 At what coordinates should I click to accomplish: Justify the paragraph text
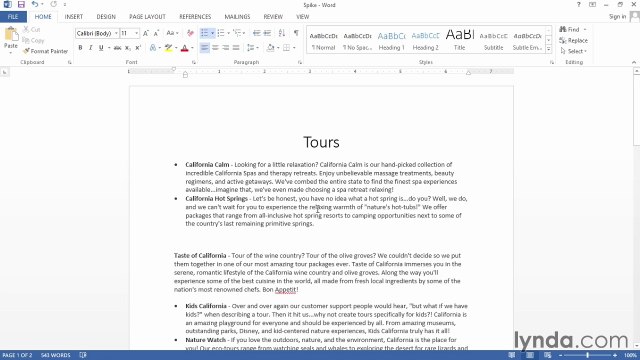[x=236, y=48]
